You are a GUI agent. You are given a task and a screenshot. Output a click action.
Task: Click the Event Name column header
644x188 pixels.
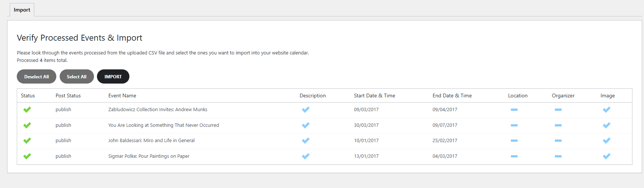122,96
